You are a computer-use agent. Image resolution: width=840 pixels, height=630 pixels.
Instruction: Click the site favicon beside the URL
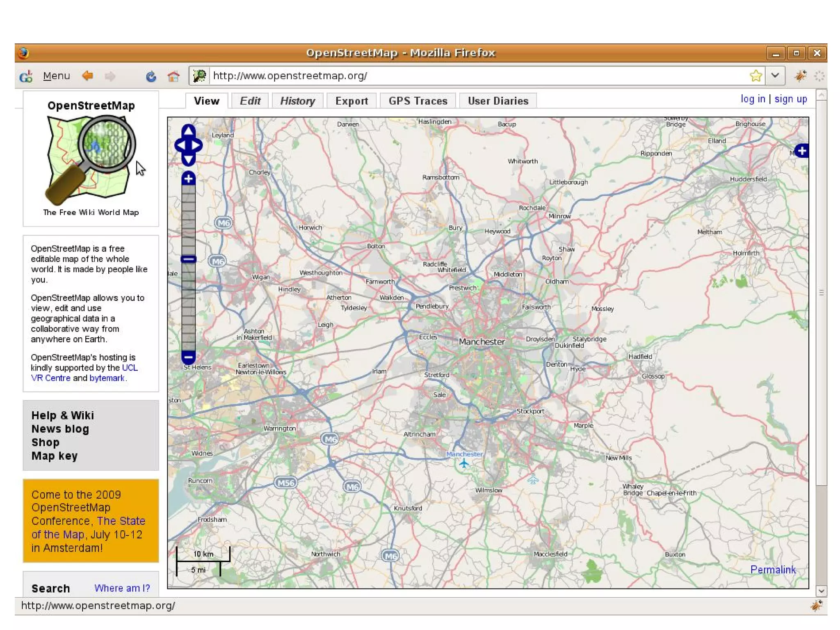(200, 76)
